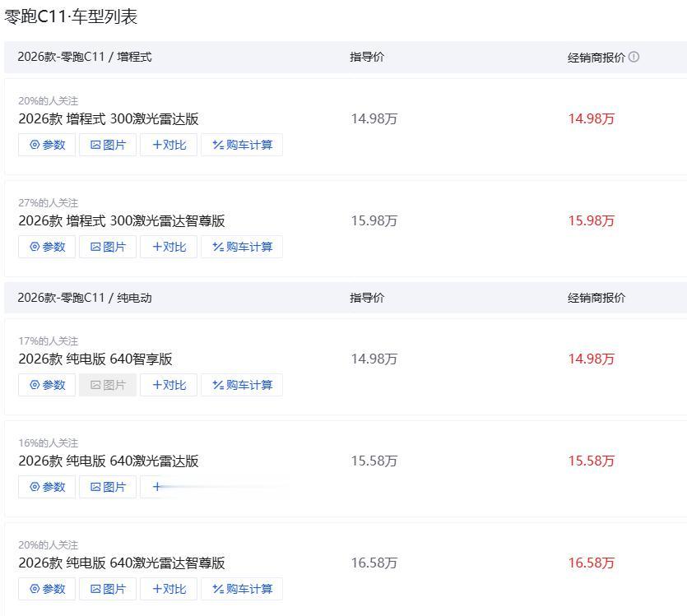Add 纯电版 640智享版 to 对比
The width and height of the screenshot is (687, 616).
tap(169, 385)
